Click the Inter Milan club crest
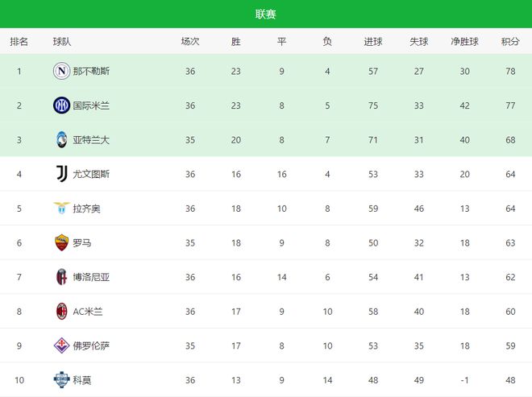The image size is (532, 397). (x=61, y=105)
